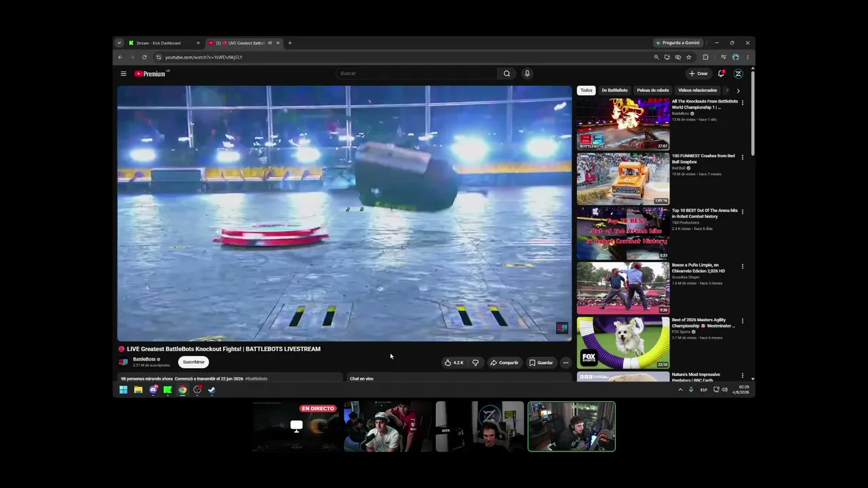Open the browser tab search dropdown

(119, 43)
